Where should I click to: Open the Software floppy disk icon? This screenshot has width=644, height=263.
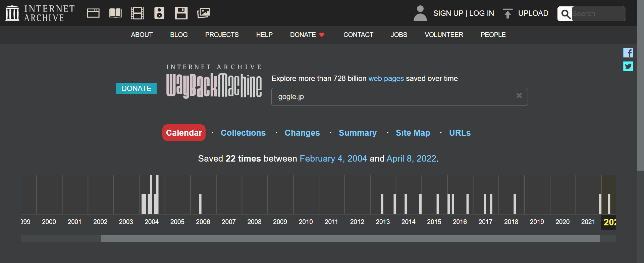click(x=181, y=13)
